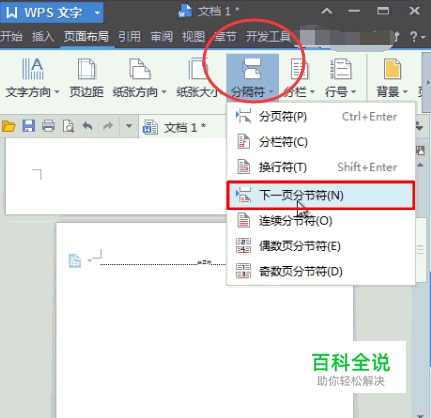Expand the 分栏 dropdown arrow

coord(312,92)
